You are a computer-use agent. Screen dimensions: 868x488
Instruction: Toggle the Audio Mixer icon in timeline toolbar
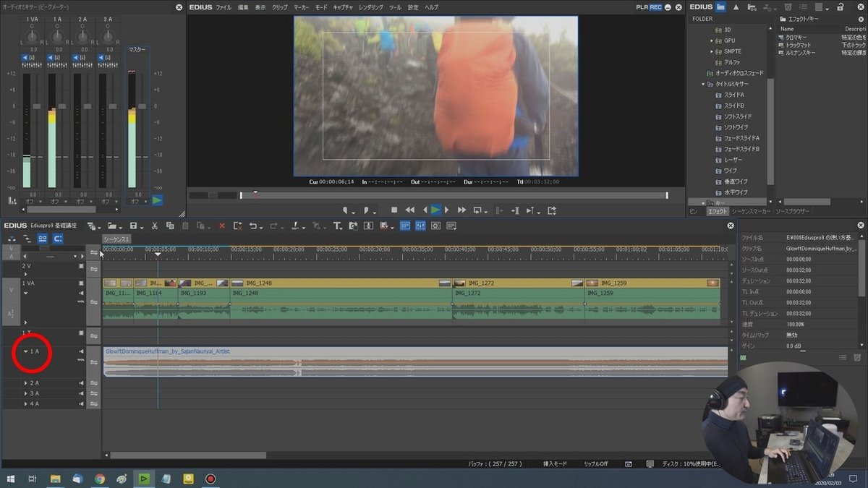(x=420, y=226)
